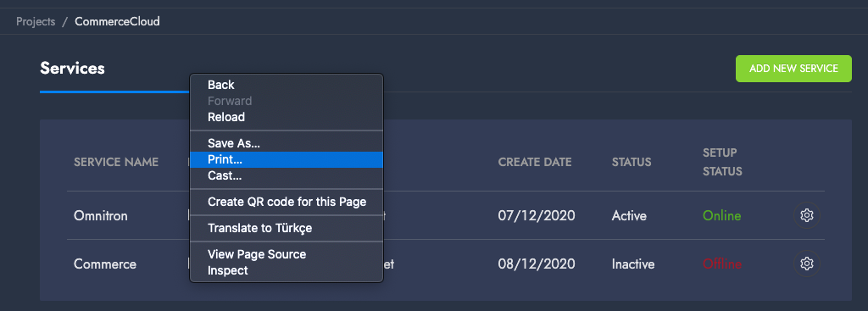Click the Online setup status label
Screen dimensions: 868x311
tap(722, 215)
